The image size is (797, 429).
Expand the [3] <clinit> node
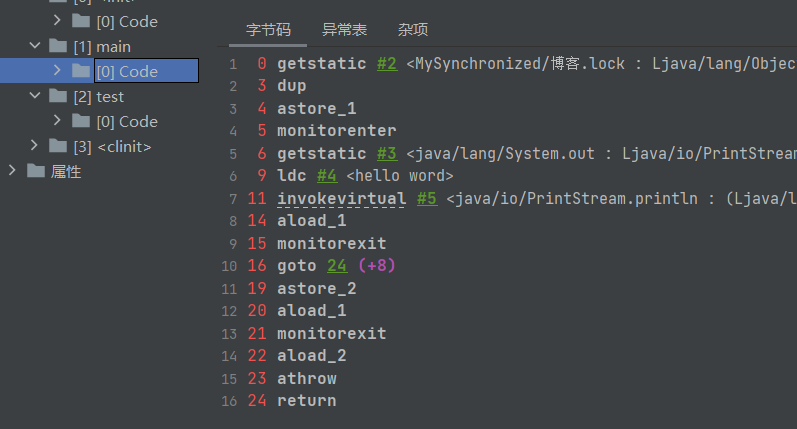click(x=34, y=145)
